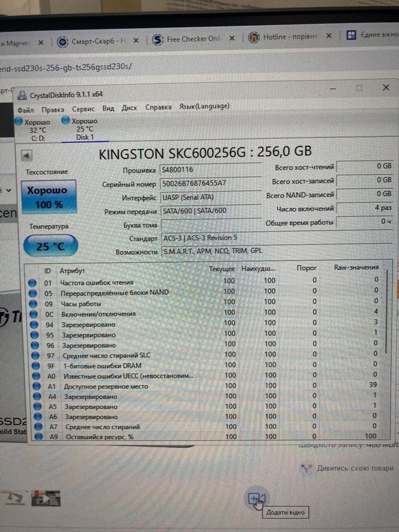399x532 pixels.
Task: Open the Язык(Language) menu
Action: [x=204, y=106]
